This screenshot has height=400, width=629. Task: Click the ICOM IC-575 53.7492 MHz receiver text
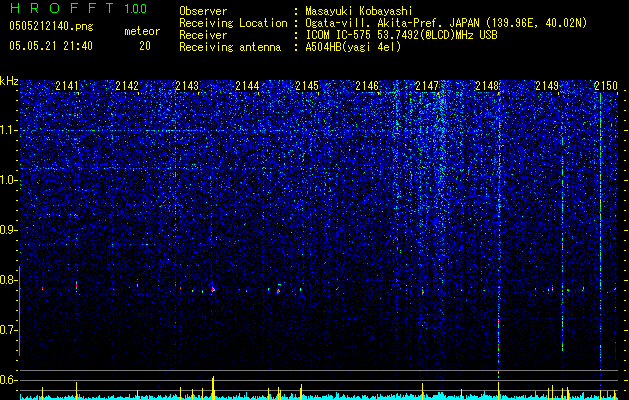(401, 35)
